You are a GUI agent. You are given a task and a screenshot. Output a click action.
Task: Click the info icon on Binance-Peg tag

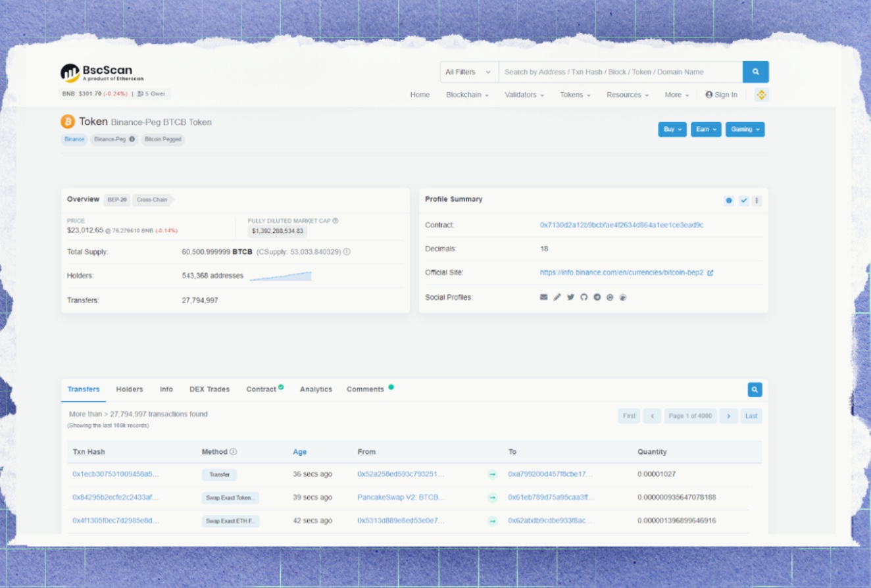132,139
